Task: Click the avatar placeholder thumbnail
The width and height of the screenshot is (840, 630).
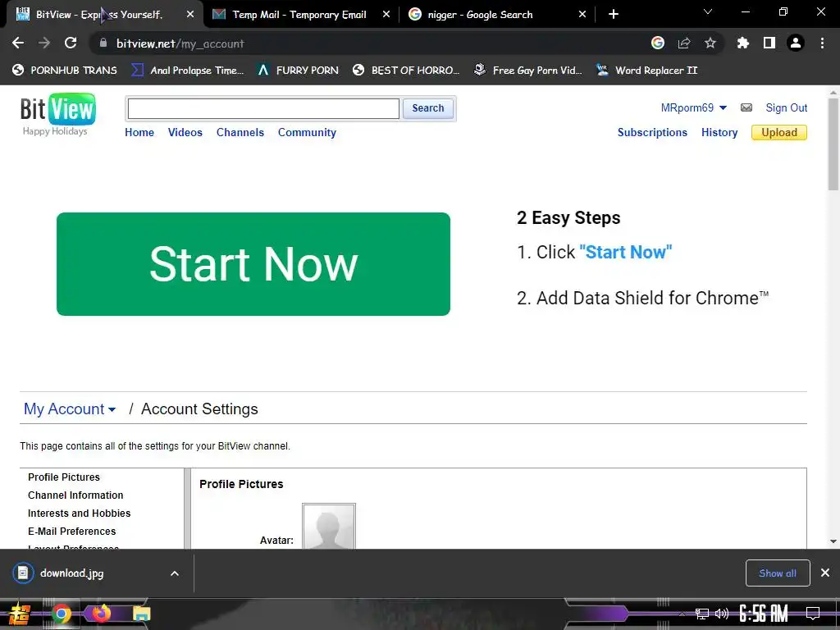Action: coord(329,526)
